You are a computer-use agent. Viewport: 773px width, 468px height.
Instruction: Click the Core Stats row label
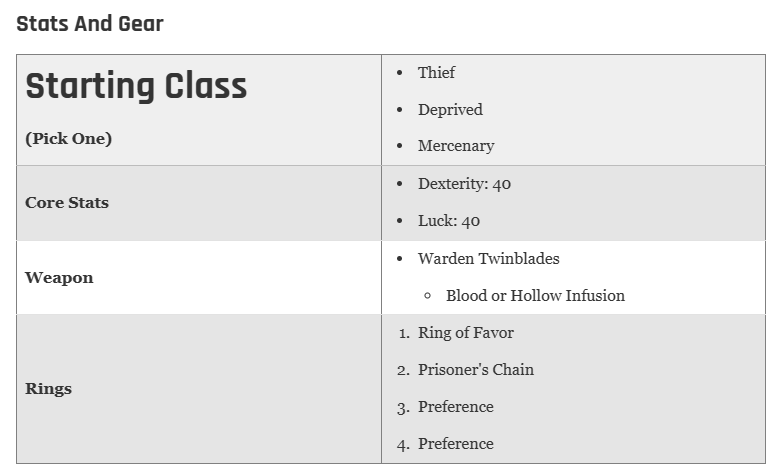[67, 203]
